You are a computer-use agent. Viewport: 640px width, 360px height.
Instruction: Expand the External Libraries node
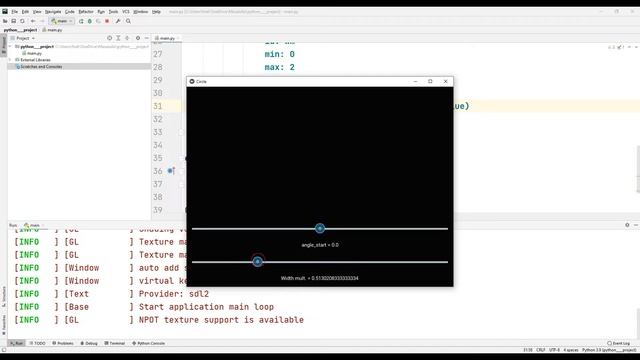coord(11,60)
